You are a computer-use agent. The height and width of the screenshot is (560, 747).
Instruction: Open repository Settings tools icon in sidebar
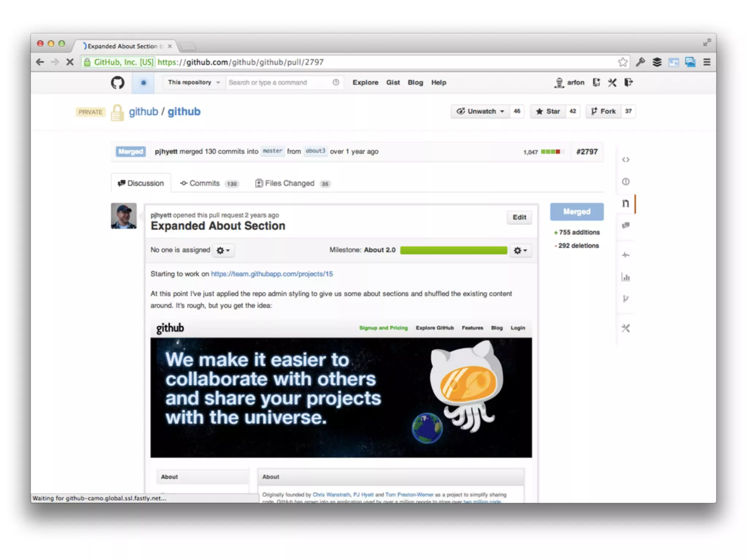(626, 328)
